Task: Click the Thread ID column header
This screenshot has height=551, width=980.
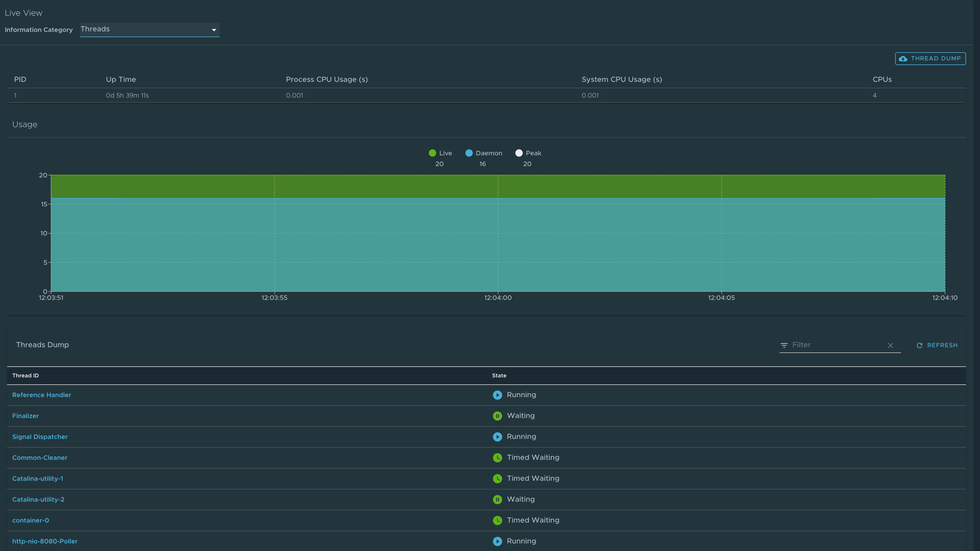Action: pos(26,375)
